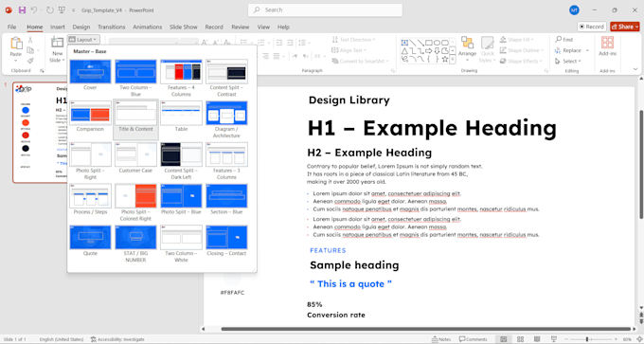Image resolution: width=644 pixels, height=344 pixels.
Task: Click in the Search box
Action: (x=325, y=9)
